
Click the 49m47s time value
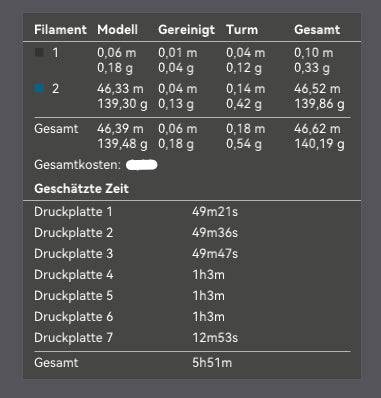pyautogui.click(x=215, y=254)
